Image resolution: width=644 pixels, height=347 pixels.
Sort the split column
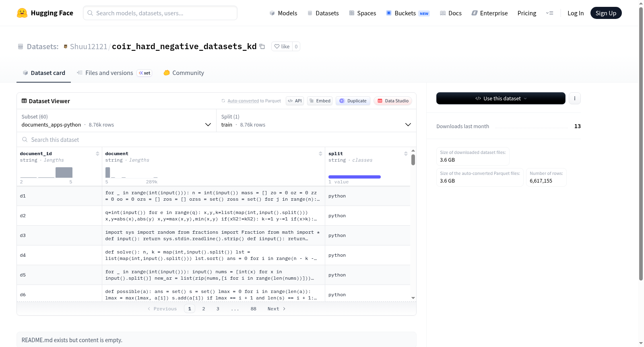click(x=406, y=154)
